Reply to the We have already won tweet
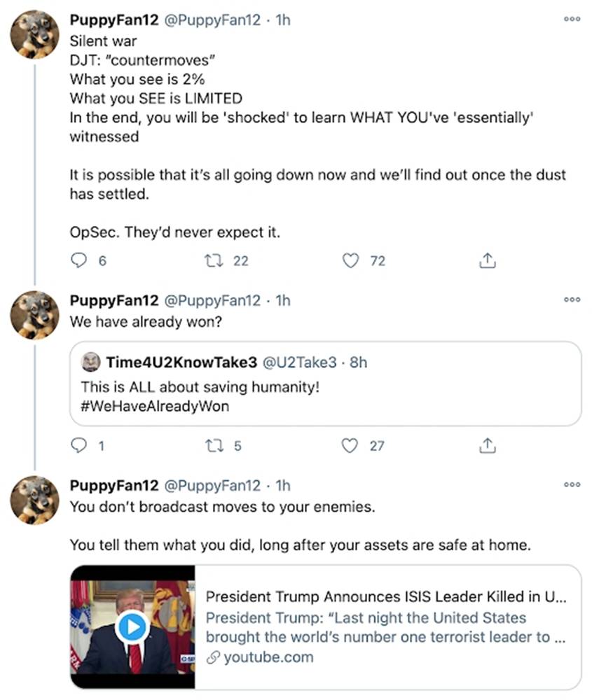This screenshot has width=592, height=700. pyautogui.click(x=77, y=445)
